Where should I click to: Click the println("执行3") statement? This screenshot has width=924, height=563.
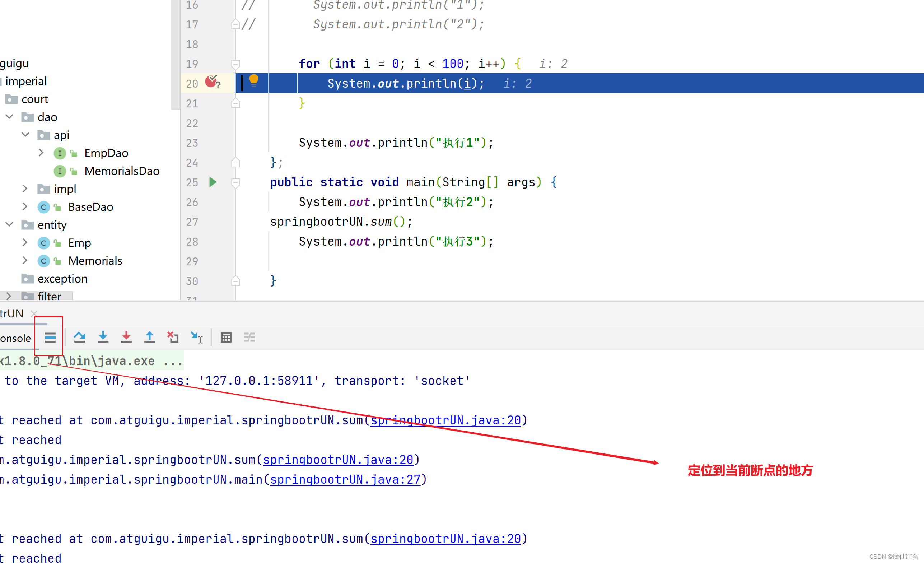[396, 242]
